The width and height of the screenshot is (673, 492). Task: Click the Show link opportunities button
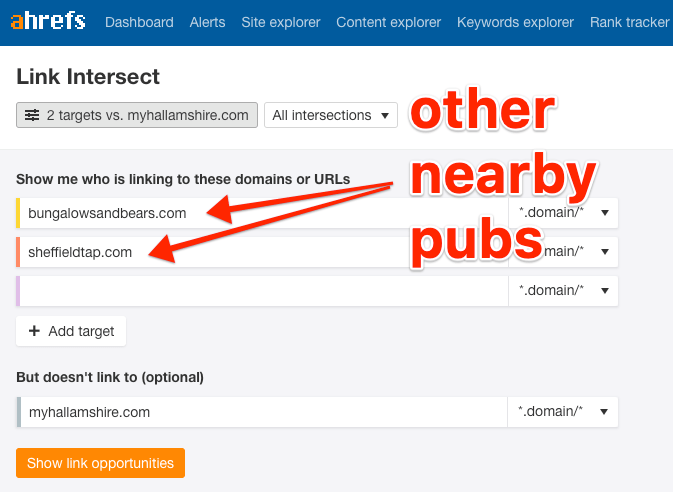click(100, 463)
